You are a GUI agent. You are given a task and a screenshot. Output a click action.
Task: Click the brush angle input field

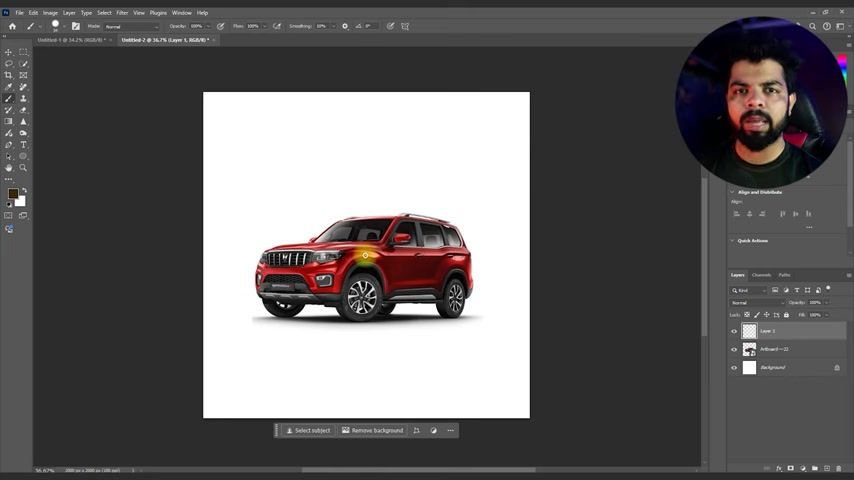[371, 26]
